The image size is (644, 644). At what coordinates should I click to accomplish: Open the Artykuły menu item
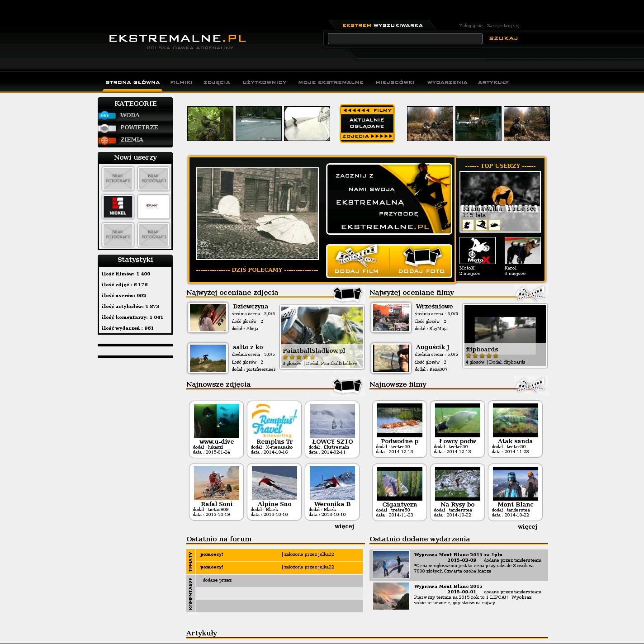[493, 82]
